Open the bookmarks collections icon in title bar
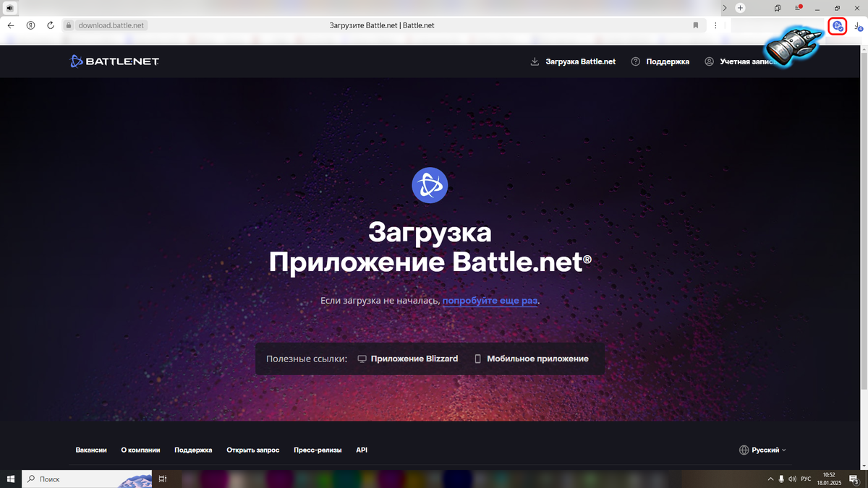Image resolution: width=868 pixels, height=488 pixels. (x=778, y=8)
